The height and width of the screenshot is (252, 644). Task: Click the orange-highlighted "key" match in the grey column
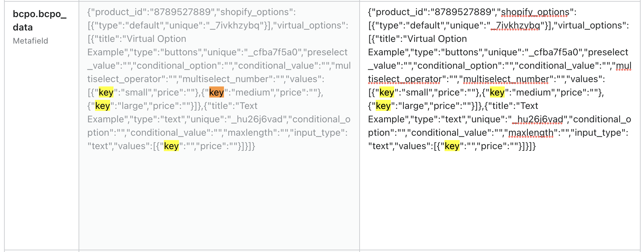(x=216, y=92)
